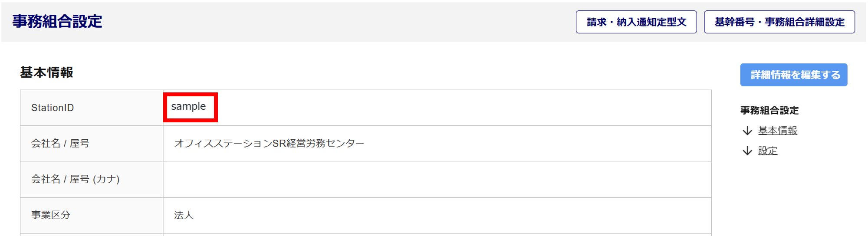
Task: Jump to 設定 via sidebar link
Action: point(767,151)
